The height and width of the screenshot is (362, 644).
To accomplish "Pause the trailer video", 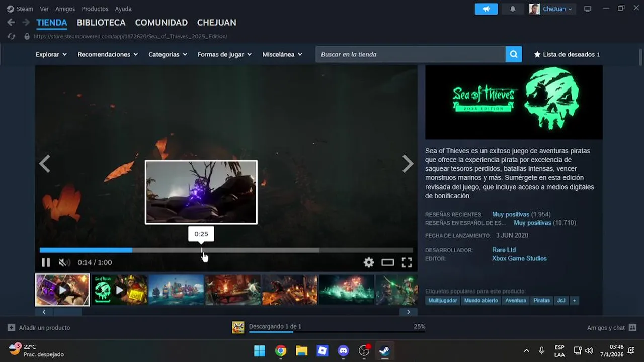I will [46, 262].
